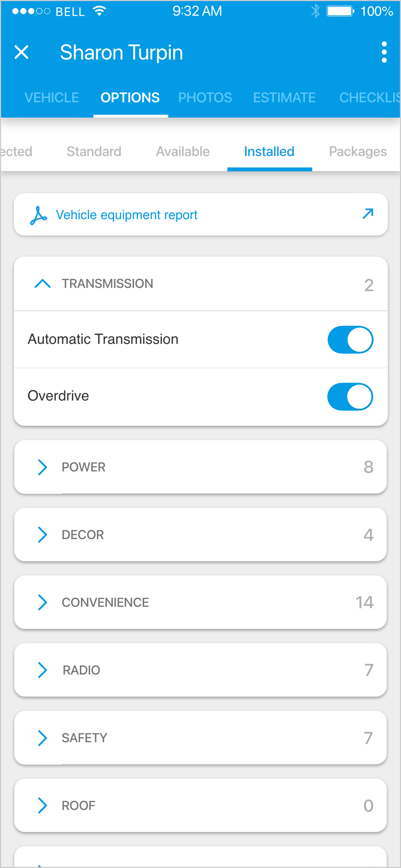Tap the X close icon beside Sharon Turpin
Image resolution: width=401 pixels, height=868 pixels.
[21, 52]
